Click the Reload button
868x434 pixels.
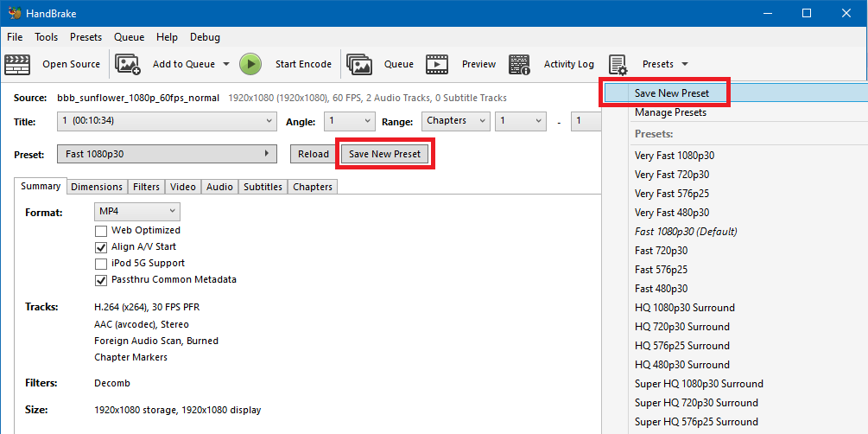coord(314,154)
